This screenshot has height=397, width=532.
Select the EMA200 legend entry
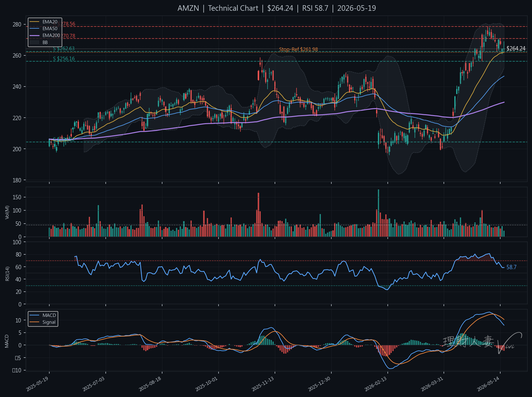[x=45, y=35]
